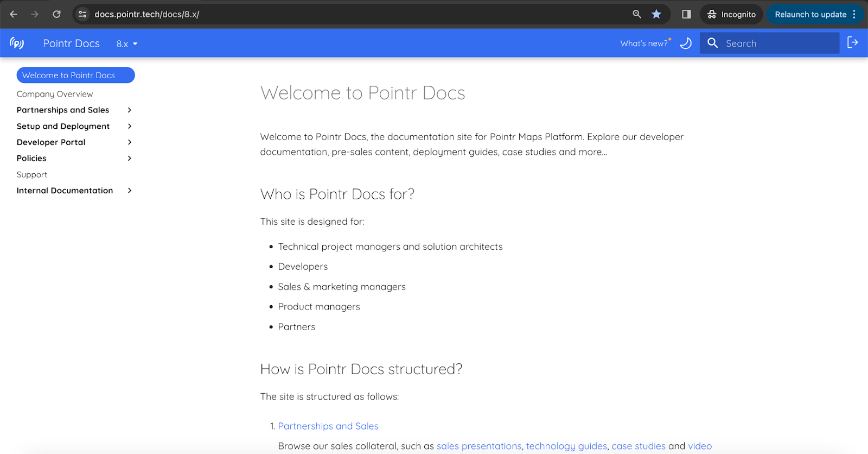
Task: Expand Setup and Deployment chevron
Action: [130, 126]
